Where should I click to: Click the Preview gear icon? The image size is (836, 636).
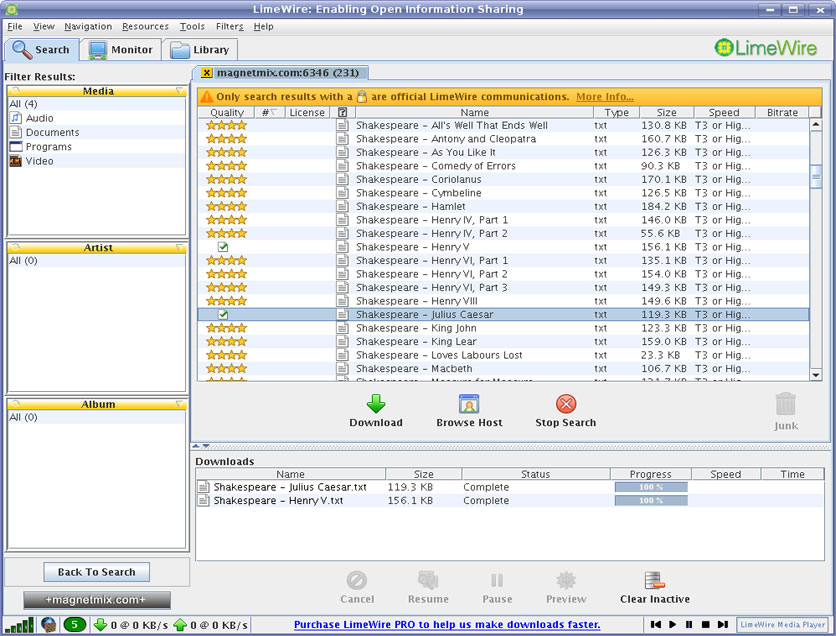tap(566, 580)
